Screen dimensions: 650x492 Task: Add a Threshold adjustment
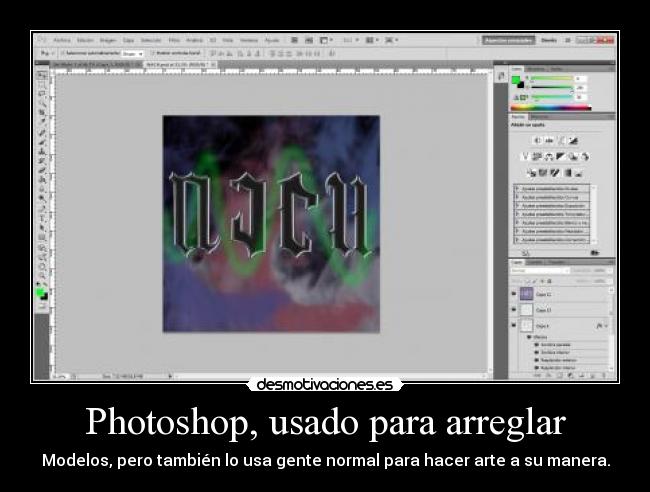coord(555,172)
